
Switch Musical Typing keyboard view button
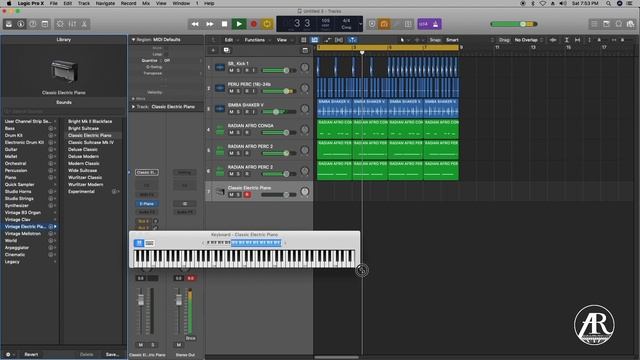click(x=150, y=243)
